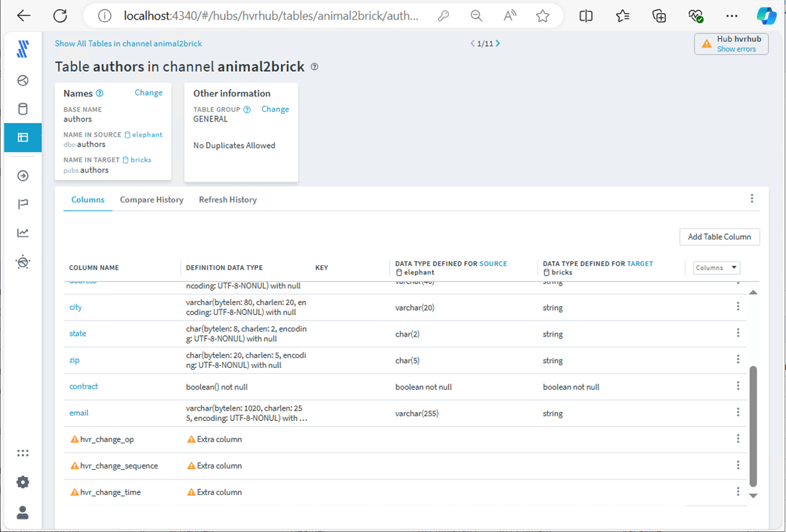This screenshot has height=532, width=786.
Task: Open the row menu for city column
Action: [738, 306]
